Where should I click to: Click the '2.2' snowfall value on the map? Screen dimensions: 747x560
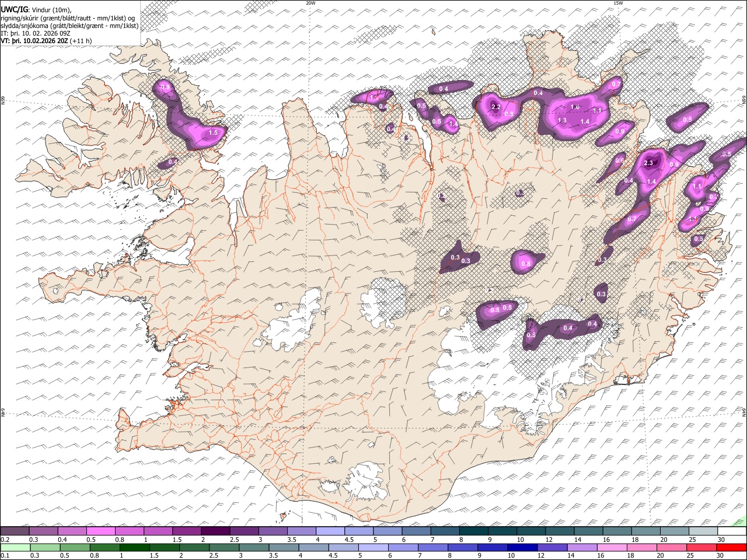(x=496, y=107)
